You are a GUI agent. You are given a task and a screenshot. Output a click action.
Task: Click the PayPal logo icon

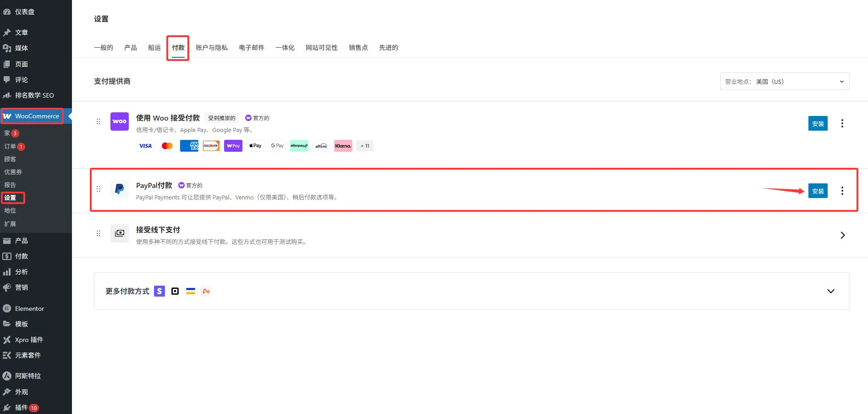[119, 189]
